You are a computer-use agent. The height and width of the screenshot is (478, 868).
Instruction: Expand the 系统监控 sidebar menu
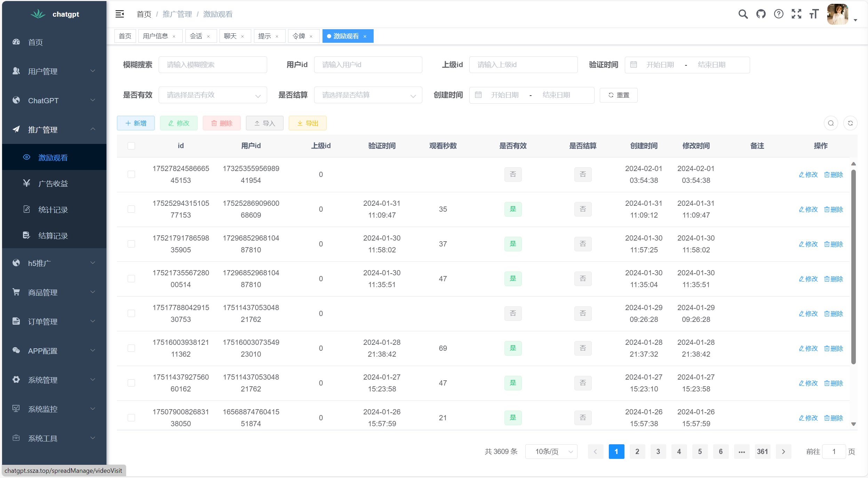click(x=54, y=409)
